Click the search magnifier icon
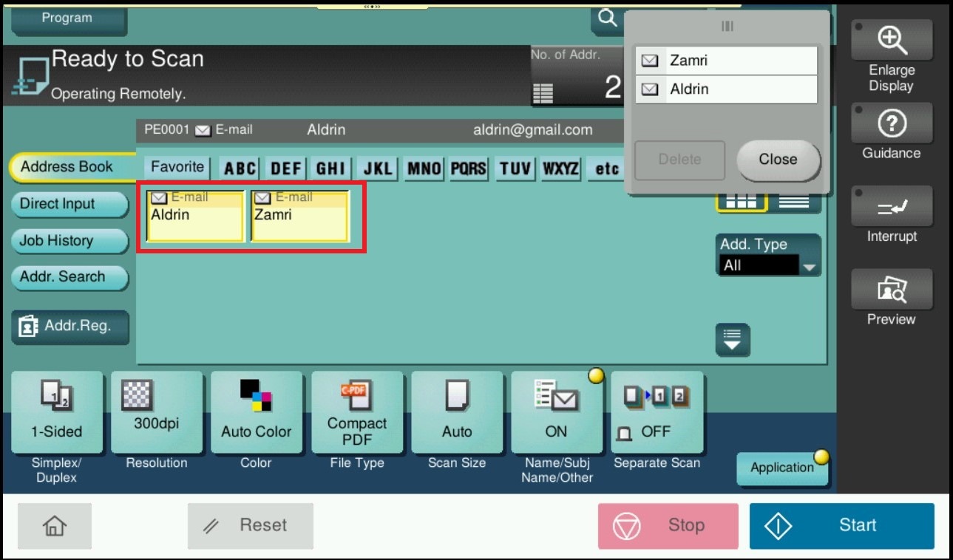 click(x=607, y=19)
